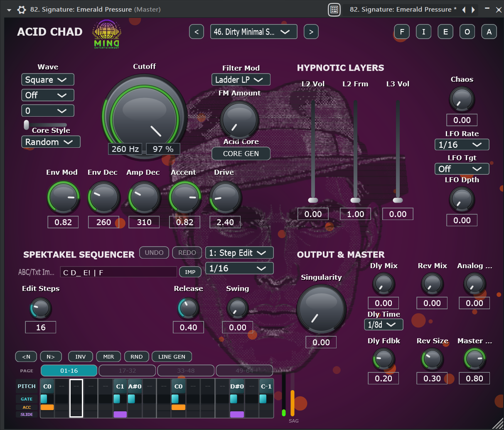Click the O button at top right
Viewport: 504px width, 430px height.
(467, 32)
